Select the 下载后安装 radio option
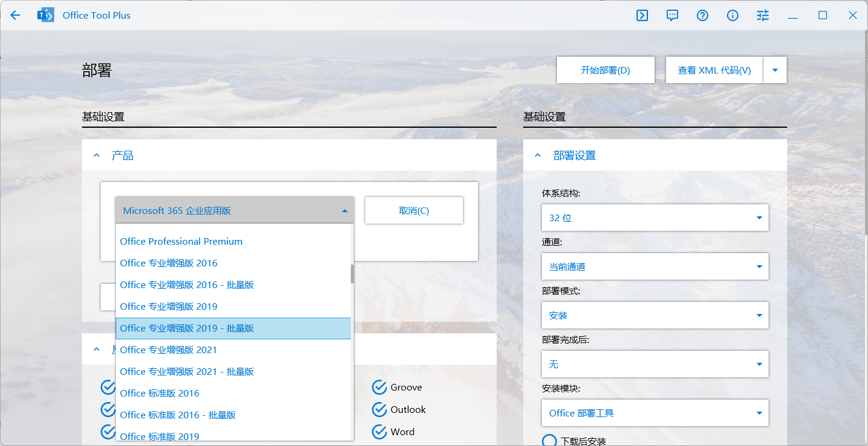This screenshot has width=868, height=446. (549, 441)
